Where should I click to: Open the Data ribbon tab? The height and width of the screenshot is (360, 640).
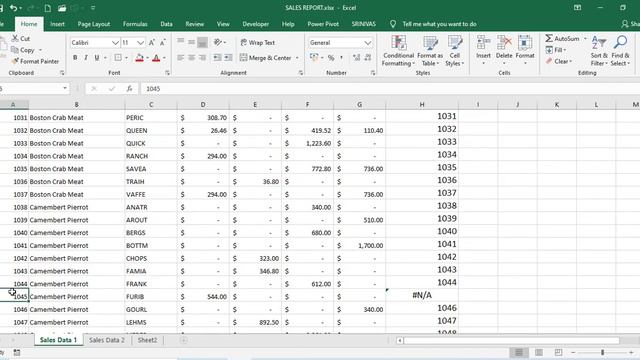[x=167, y=24]
